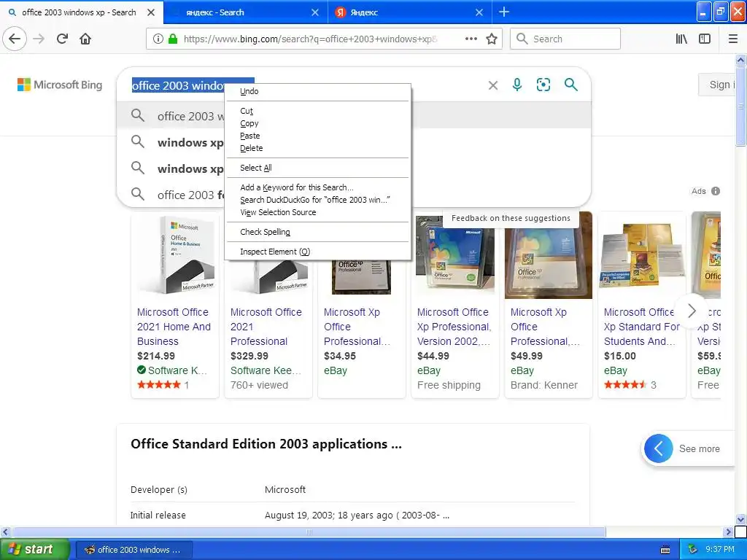Open 'Microsoft Office 2021 Professional' listing
This screenshot has width=747, height=560.
click(x=266, y=327)
